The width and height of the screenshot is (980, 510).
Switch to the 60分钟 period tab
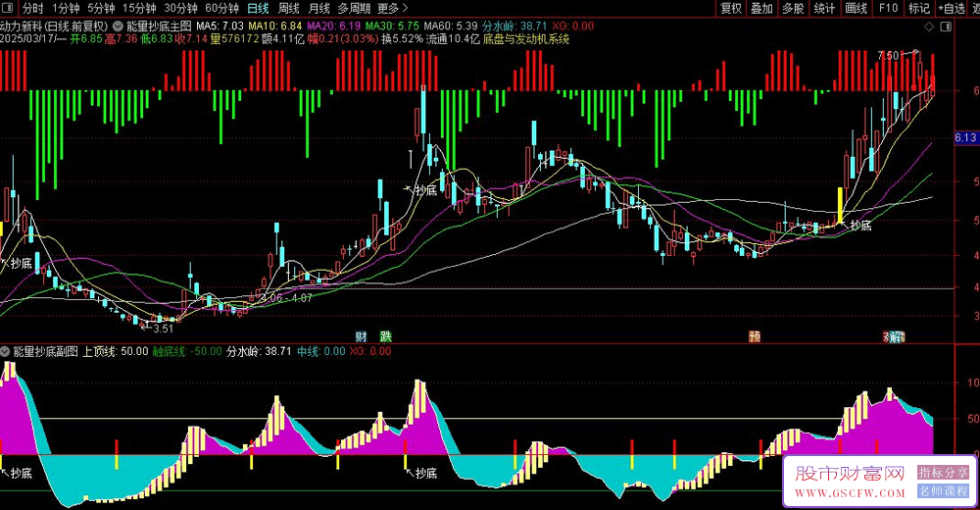[221, 8]
